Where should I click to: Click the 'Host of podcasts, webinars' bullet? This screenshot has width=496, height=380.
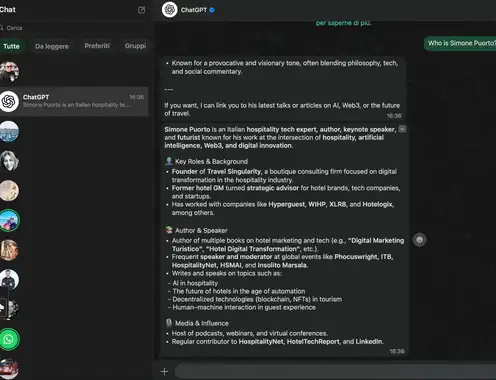249,333
